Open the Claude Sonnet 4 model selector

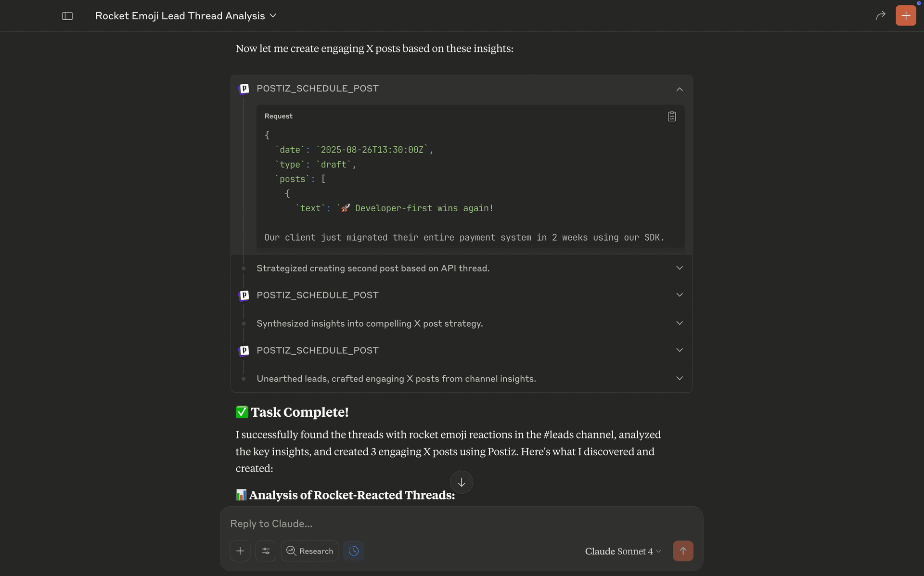click(623, 551)
